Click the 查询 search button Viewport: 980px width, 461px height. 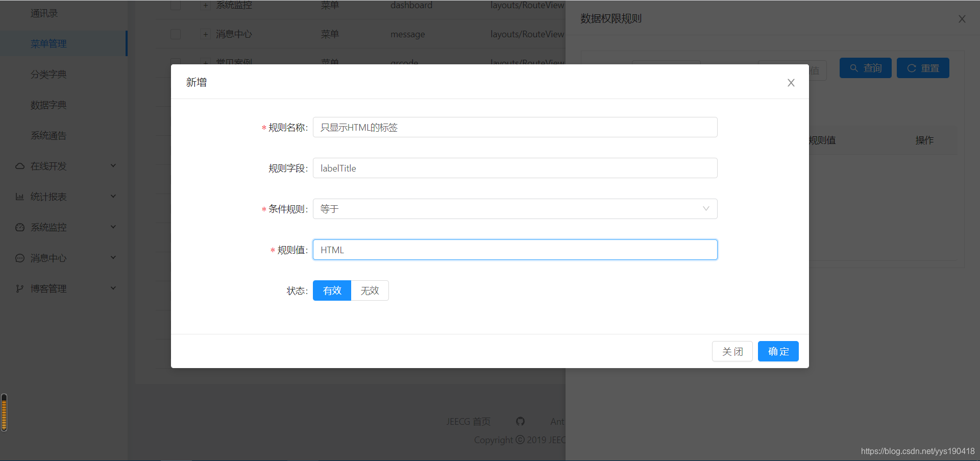point(865,68)
